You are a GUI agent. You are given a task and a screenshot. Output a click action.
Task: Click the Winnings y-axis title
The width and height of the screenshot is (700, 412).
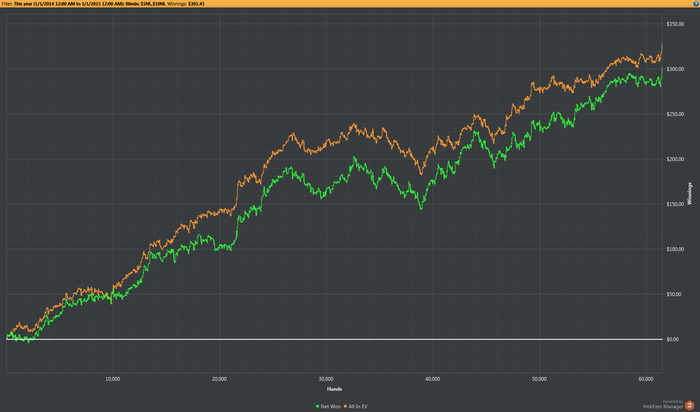coord(690,194)
